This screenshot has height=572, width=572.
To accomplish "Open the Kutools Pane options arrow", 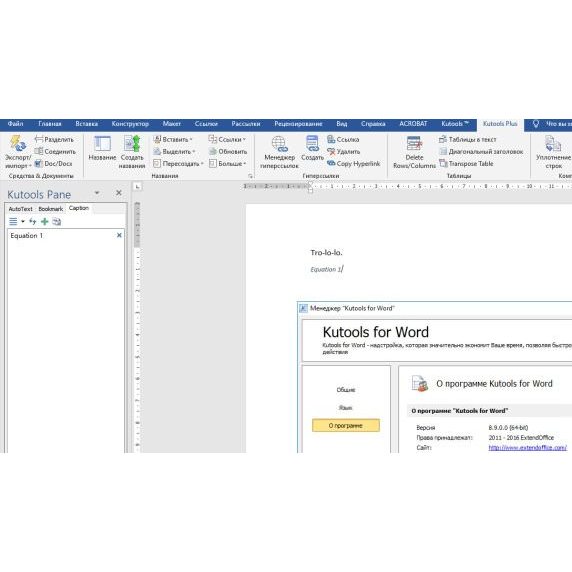I will [97, 193].
